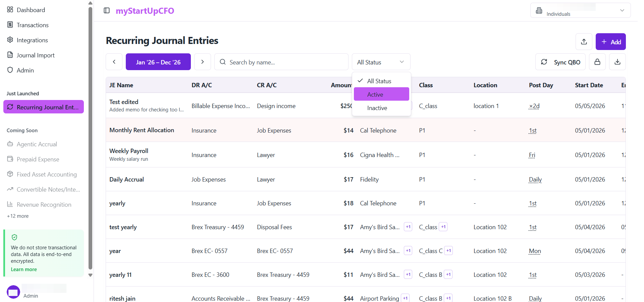
Task: Click the Class column header
Action: point(426,85)
